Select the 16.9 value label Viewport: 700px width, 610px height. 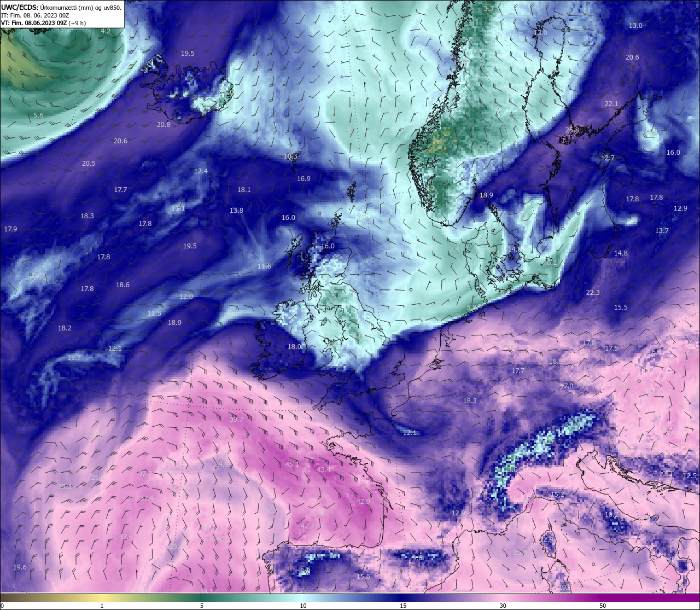click(x=304, y=178)
